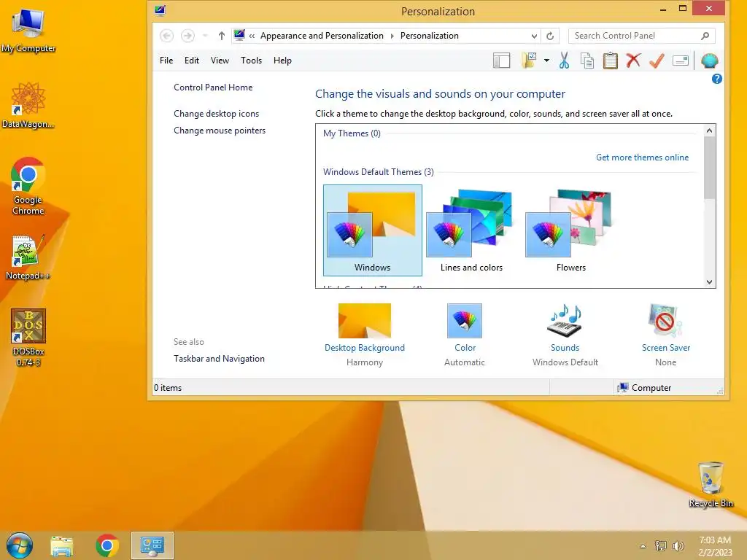Select the Notepad++ desktop shortcut
747x560 pixels.
pos(28,257)
